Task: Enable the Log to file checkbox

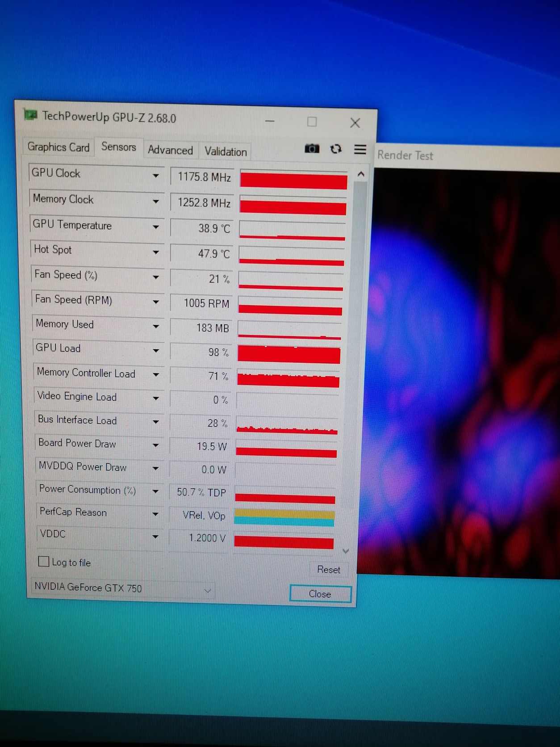Action: click(44, 561)
